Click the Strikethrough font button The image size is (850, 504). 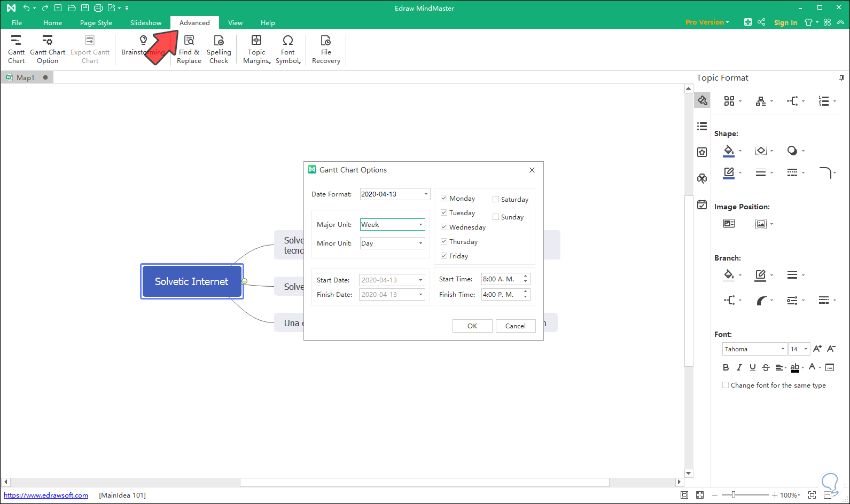(x=766, y=367)
